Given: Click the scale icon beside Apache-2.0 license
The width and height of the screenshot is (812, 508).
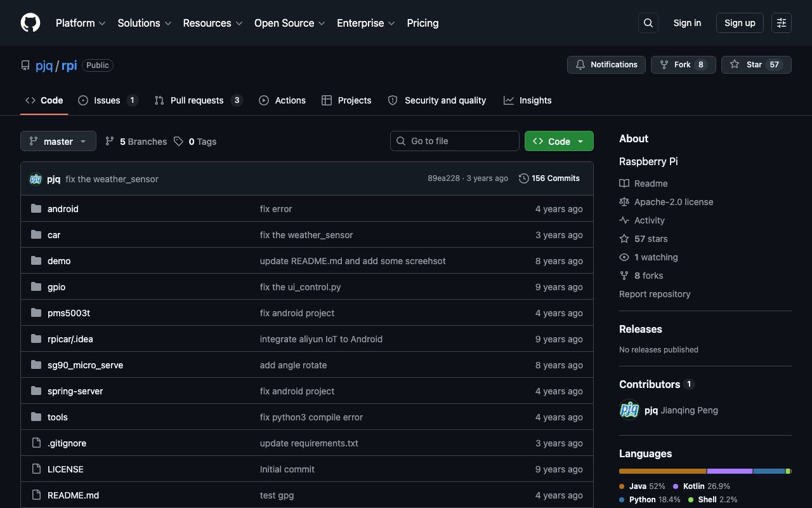Looking at the screenshot, I should 624,202.
